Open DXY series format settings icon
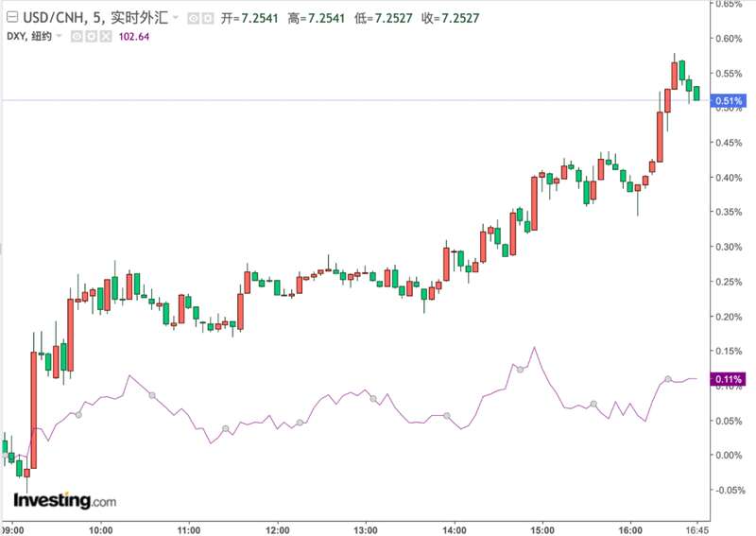This screenshot has width=756, height=536. coord(91,36)
